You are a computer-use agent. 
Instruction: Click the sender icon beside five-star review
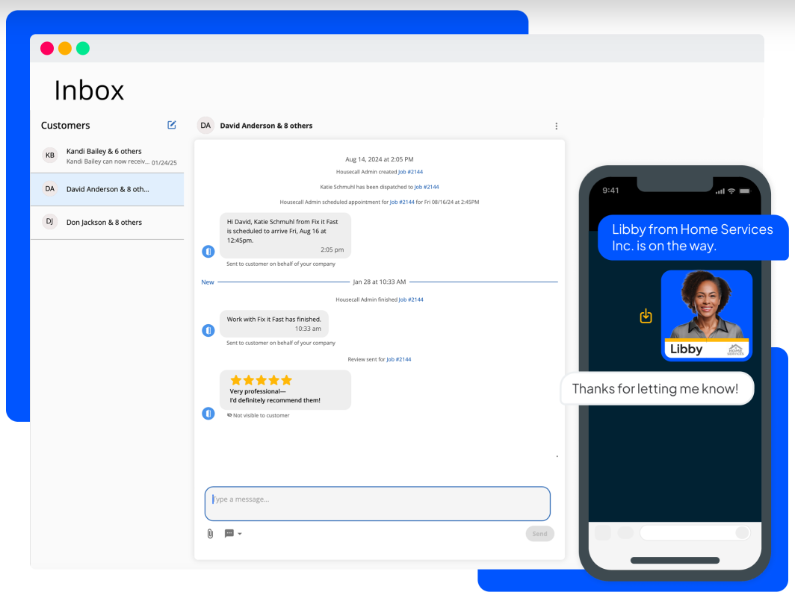[x=208, y=413]
